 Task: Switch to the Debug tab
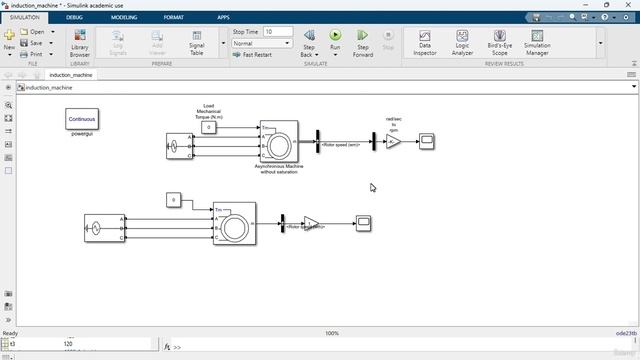pos(74,17)
